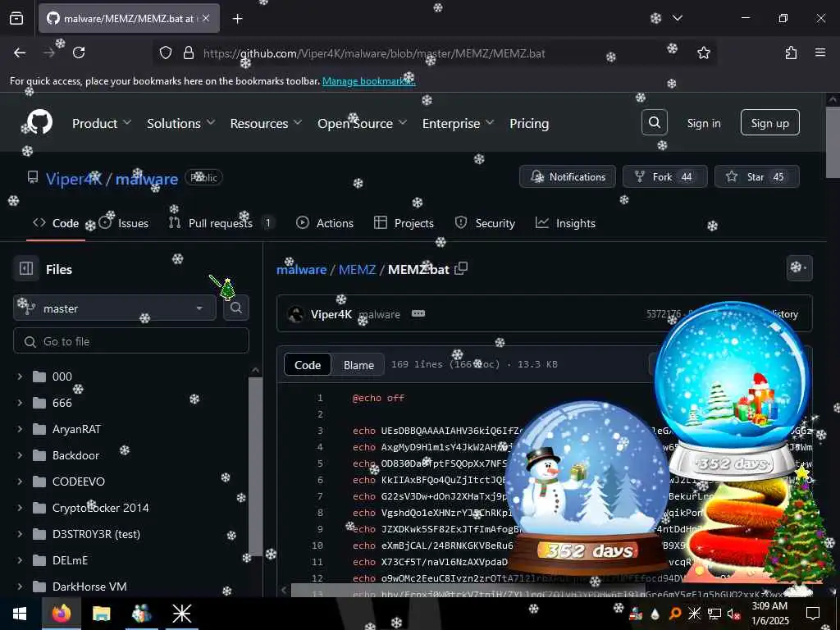Expand the 000 folder

pos(20,377)
